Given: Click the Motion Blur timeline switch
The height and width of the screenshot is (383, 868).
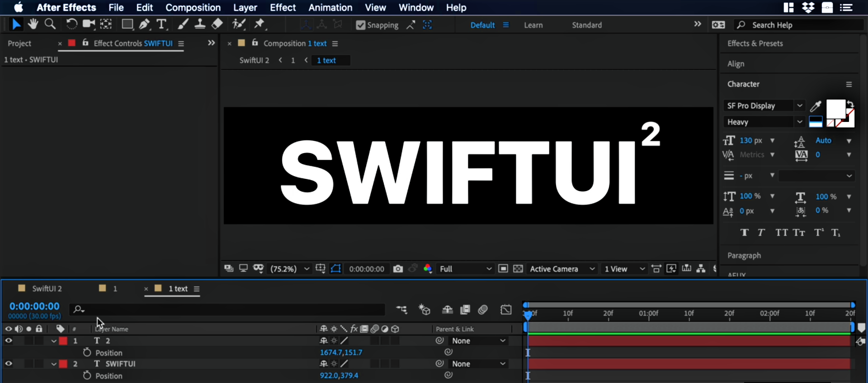Looking at the screenshot, I should (483, 310).
